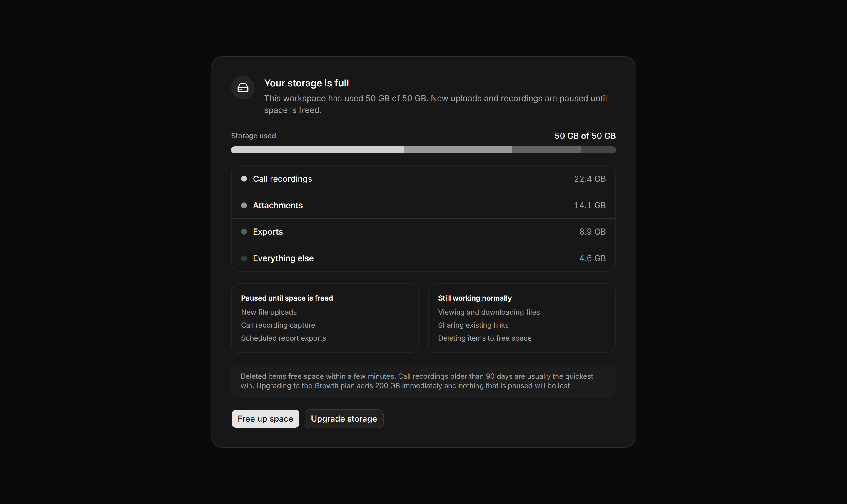
Task: Click the 22.4 GB value
Action: pos(590,179)
